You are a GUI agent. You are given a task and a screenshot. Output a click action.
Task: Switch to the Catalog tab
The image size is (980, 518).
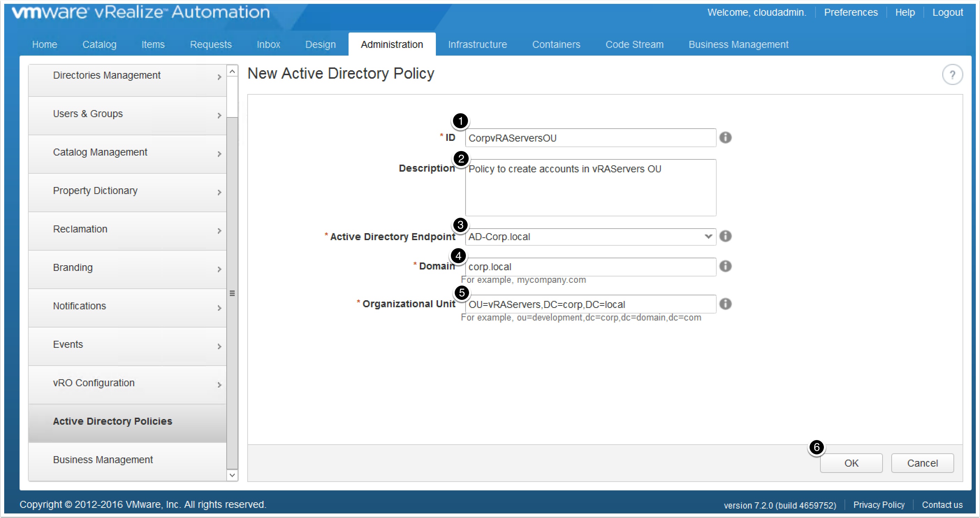99,44
